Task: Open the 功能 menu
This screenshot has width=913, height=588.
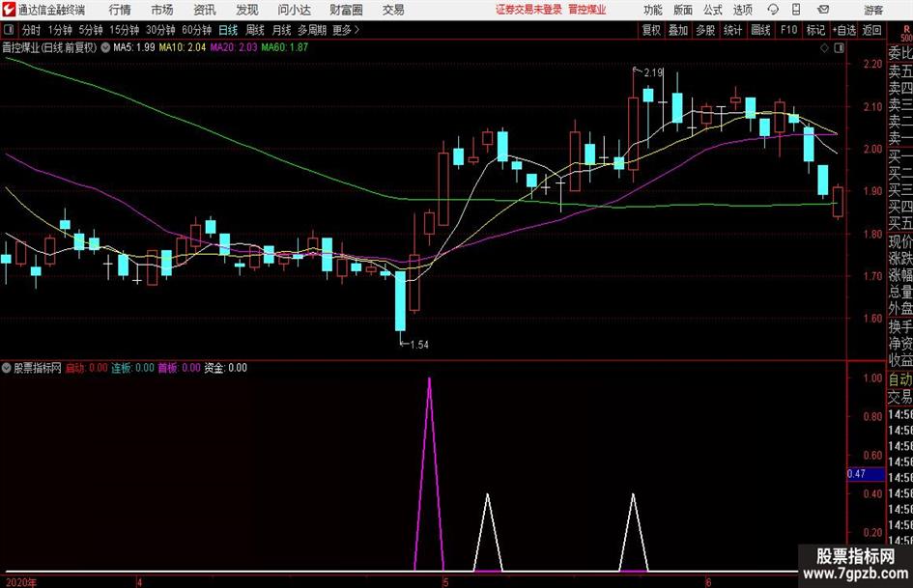Action: point(653,10)
